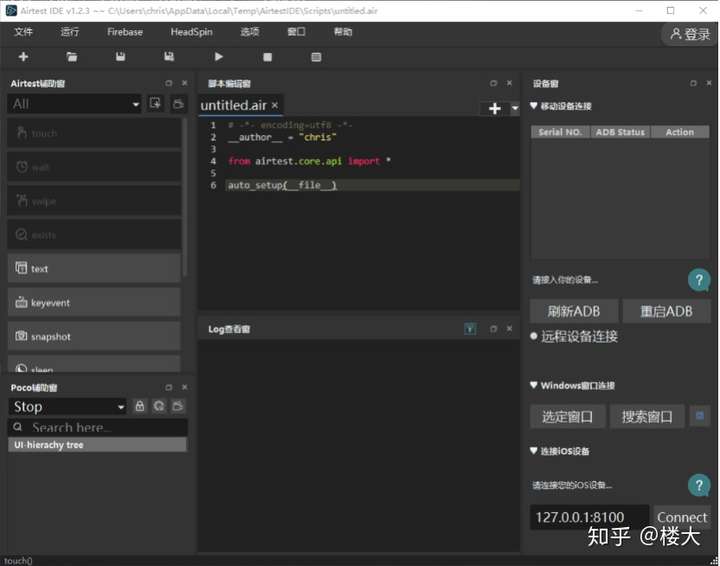Open the Window menu (窗口)
The width and height of the screenshot is (720, 566).
(296, 32)
